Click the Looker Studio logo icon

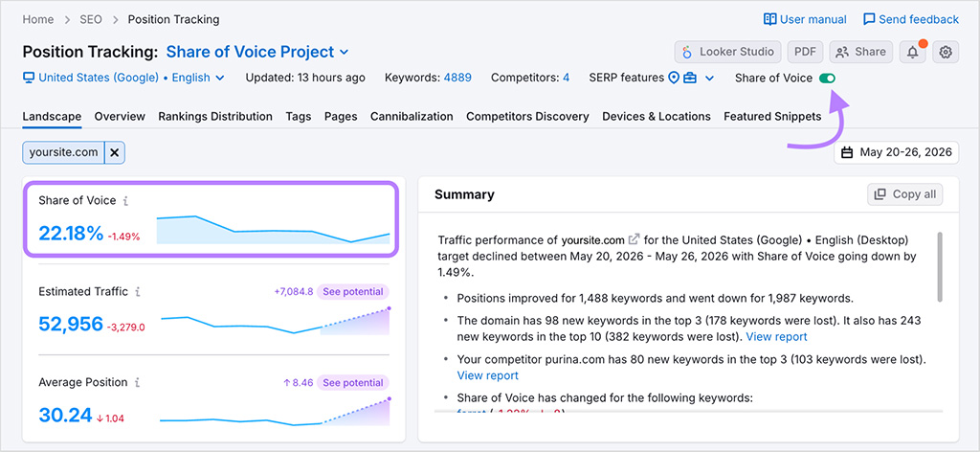coord(687,52)
